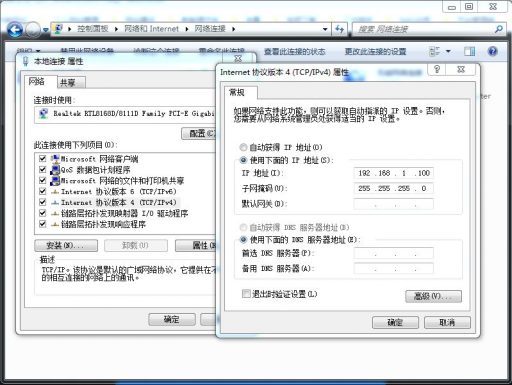The image size is (512, 385).
Task: Click 更改此连接的设置 toolbar command
Action: (375, 51)
